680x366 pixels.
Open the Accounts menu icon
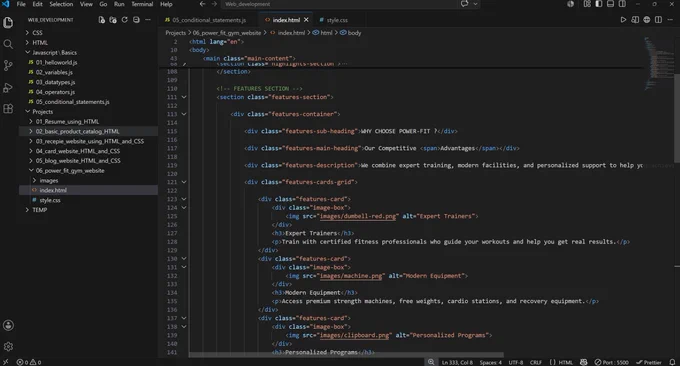8,325
